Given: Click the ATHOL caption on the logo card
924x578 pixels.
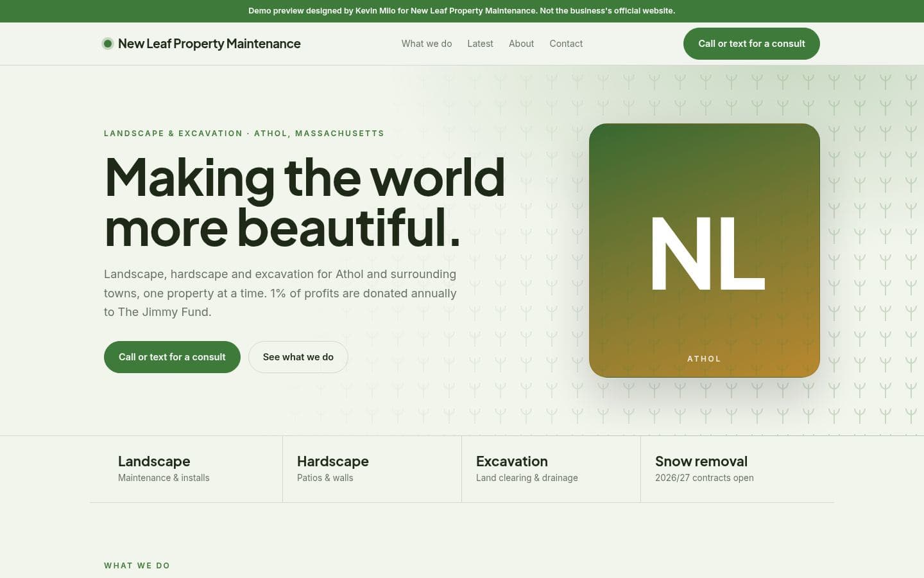Looking at the screenshot, I should click(x=704, y=359).
